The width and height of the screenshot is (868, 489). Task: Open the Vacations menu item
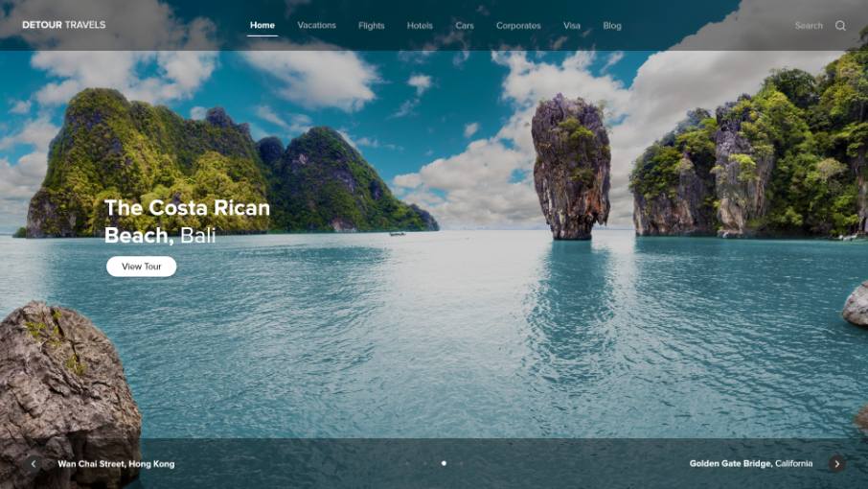pyautogui.click(x=317, y=25)
